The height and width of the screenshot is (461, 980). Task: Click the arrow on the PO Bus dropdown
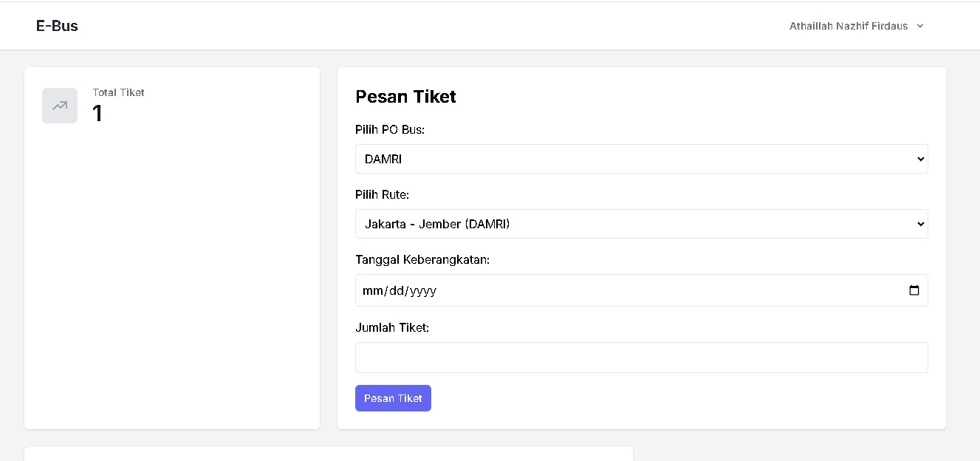coord(920,159)
